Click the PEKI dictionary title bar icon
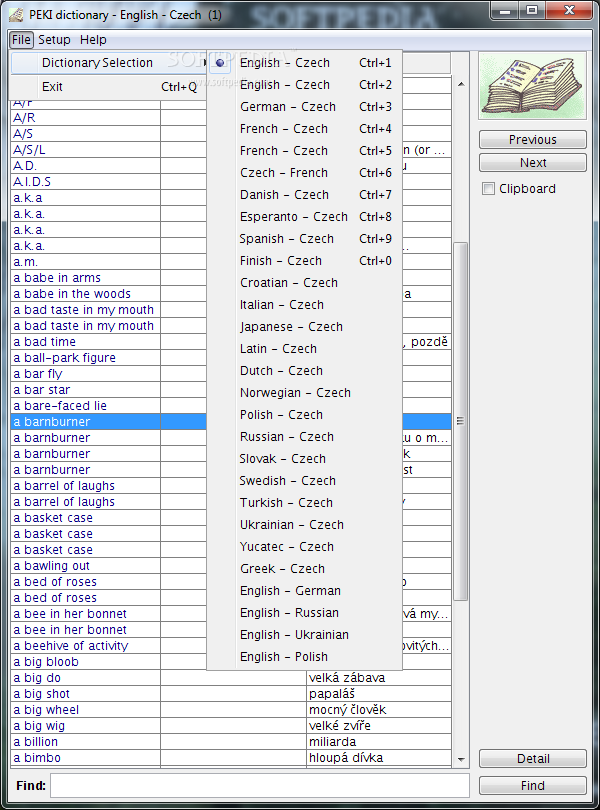Viewport: 600px width, 810px height. (16, 14)
